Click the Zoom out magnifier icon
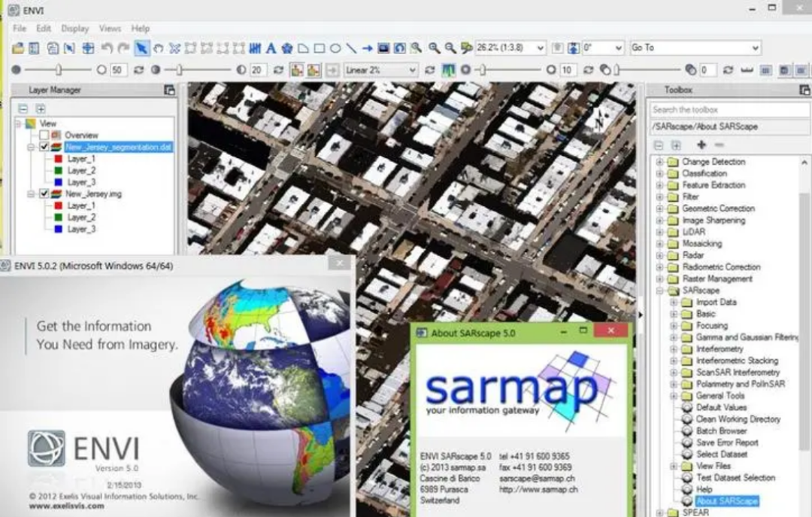812x517 pixels. (450, 48)
